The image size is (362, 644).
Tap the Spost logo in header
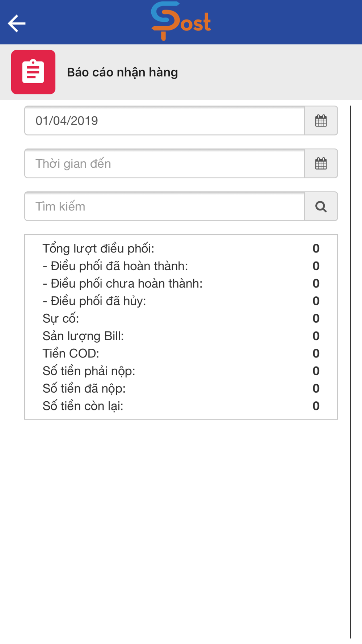(181, 21)
